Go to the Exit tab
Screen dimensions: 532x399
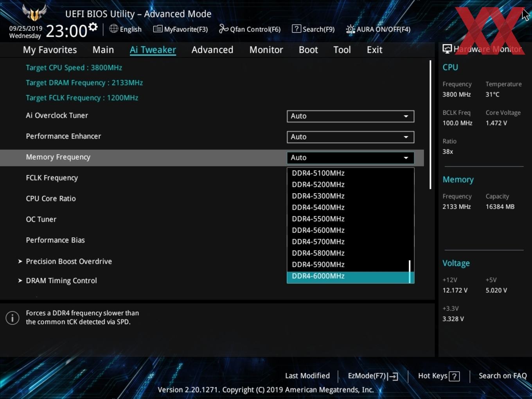point(374,50)
